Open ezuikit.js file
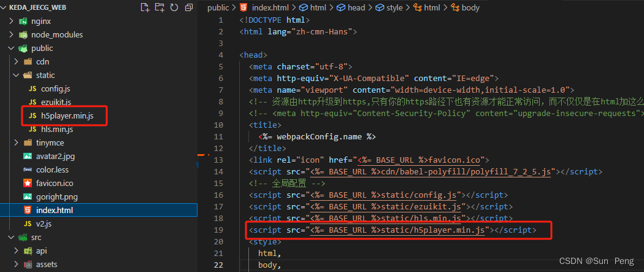 [x=56, y=103]
